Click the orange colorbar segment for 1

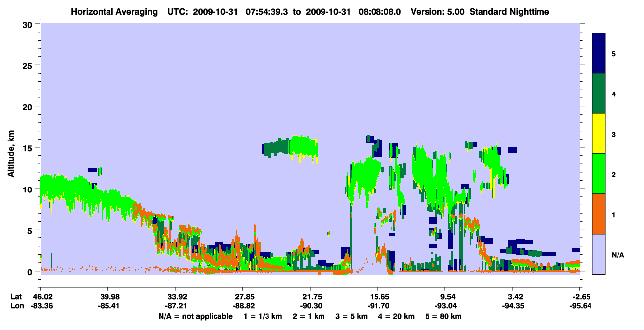(x=599, y=214)
